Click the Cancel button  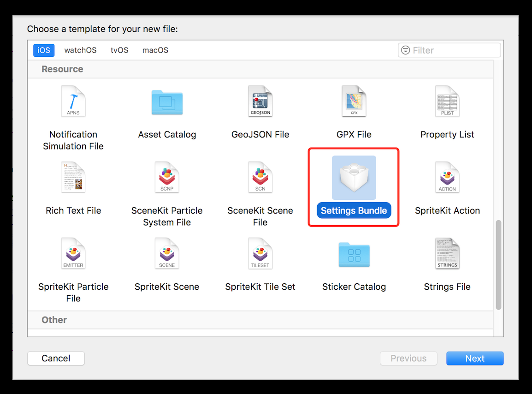coord(56,358)
